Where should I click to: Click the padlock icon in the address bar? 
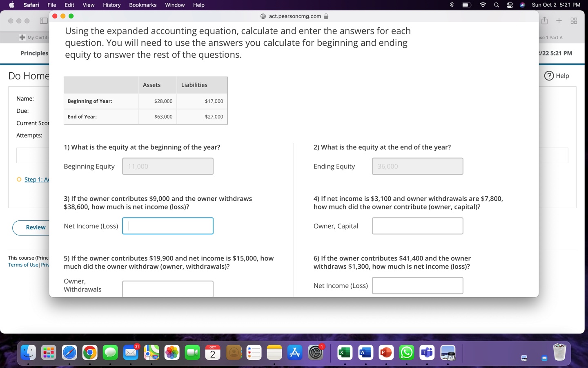(x=325, y=16)
